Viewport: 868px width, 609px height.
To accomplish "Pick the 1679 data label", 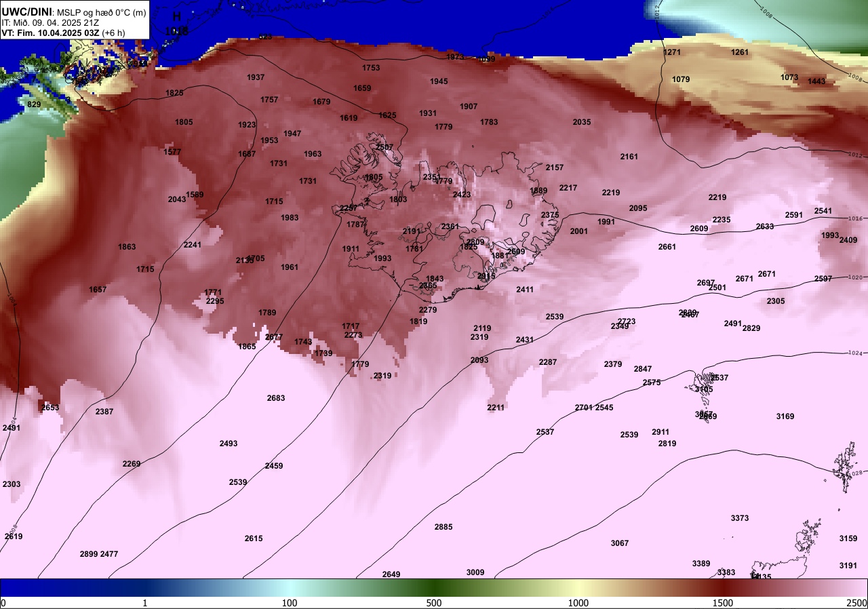I will coord(321,102).
